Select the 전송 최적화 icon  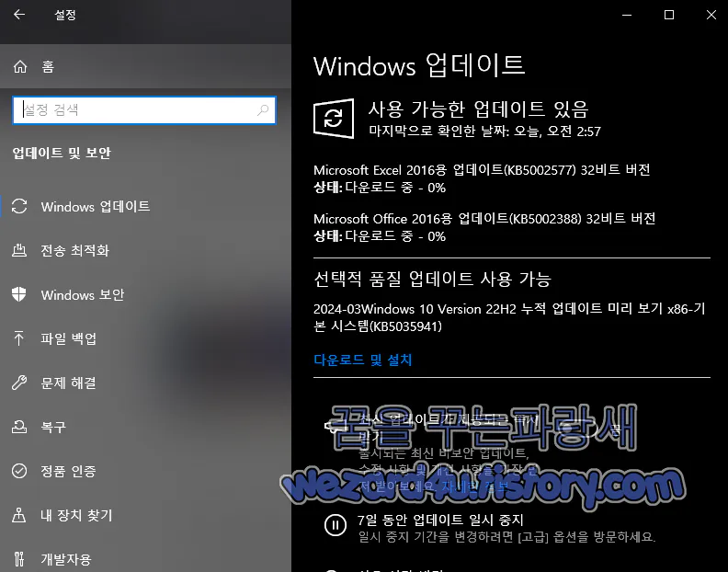[x=19, y=250]
